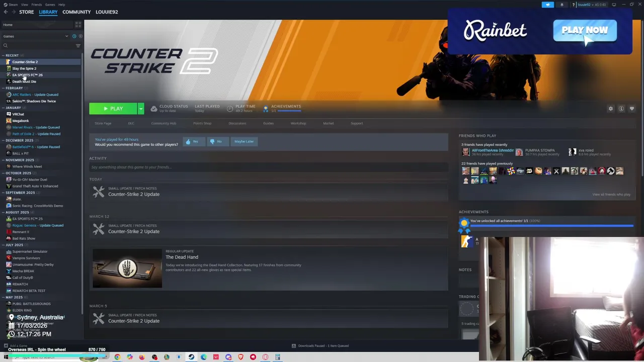Open advanced library filter options
This screenshot has height=362, width=644.
(78, 46)
